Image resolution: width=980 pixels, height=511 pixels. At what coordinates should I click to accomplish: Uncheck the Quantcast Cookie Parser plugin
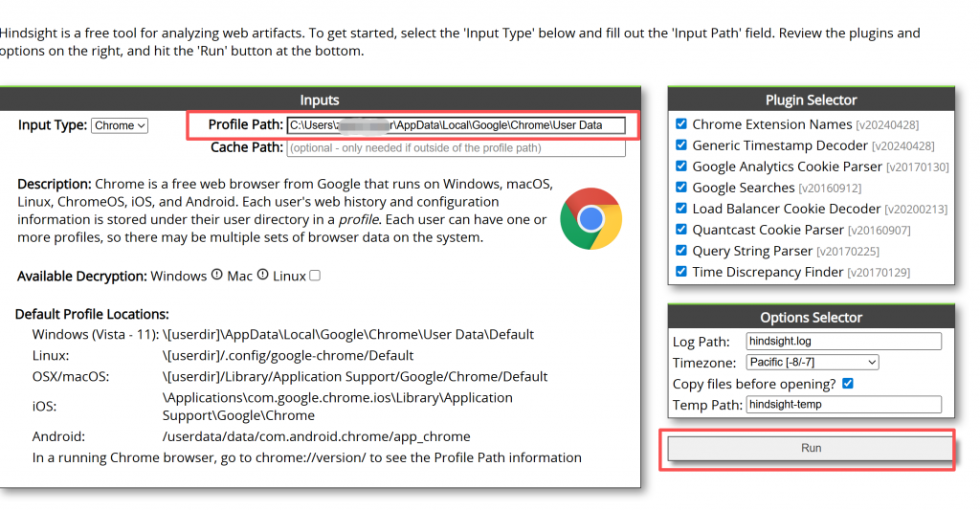681,230
